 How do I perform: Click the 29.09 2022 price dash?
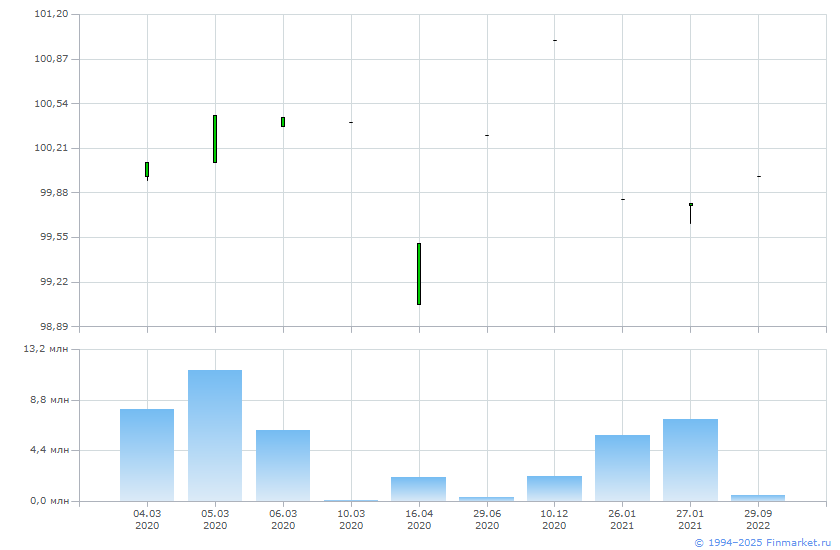click(759, 176)
